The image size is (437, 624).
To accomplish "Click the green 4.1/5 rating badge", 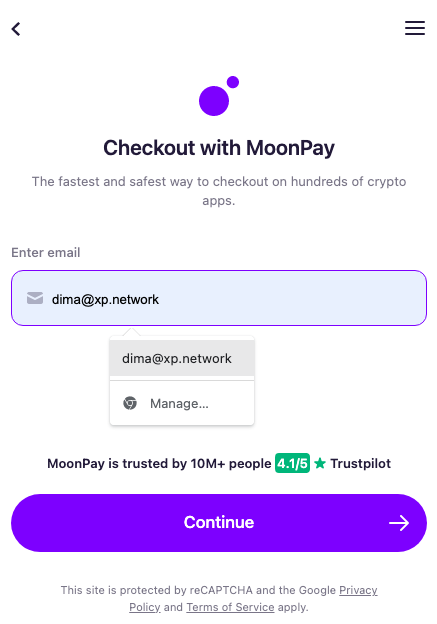I will point(292,463).
